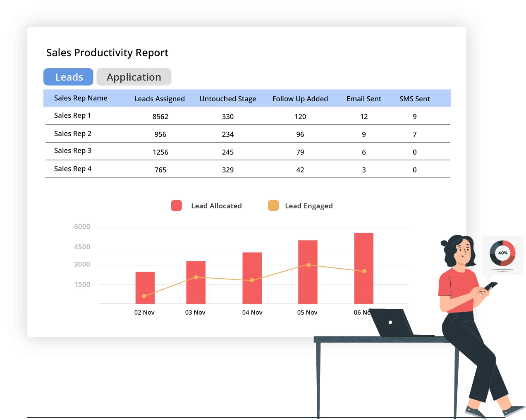Select Sales Rep 4 in the table
Viewport: 526px width, 420px height.
point(72,169)
